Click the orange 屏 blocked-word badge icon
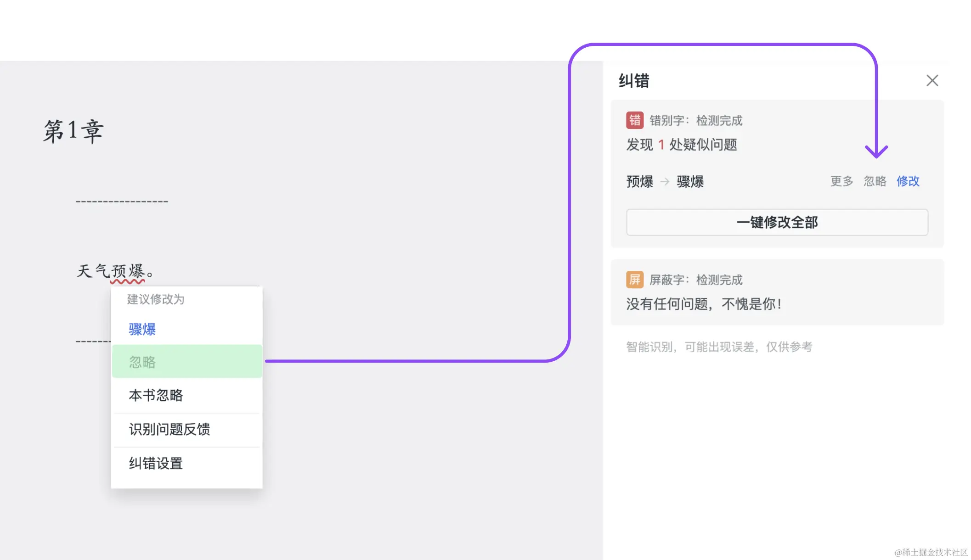Viewport: 971px width, 560px height. 634,280
